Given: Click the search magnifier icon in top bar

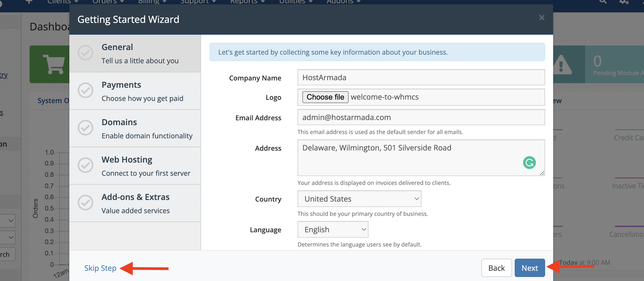Looking at the screenshot, I should coord(603,2).
